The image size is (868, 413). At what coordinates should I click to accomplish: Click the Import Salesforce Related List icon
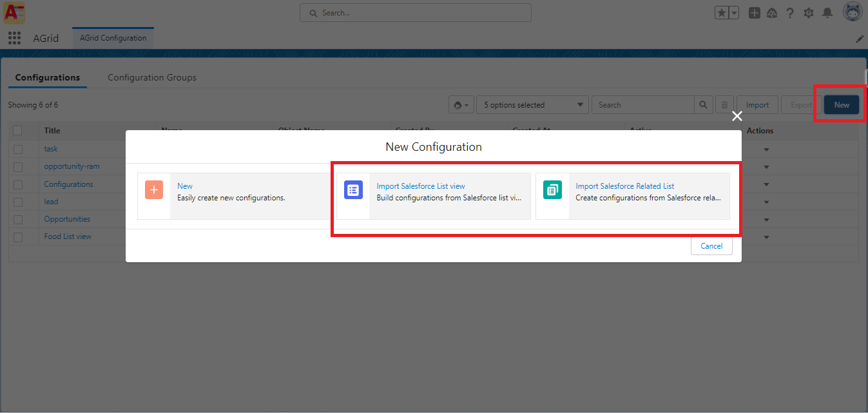click(552, 190)
